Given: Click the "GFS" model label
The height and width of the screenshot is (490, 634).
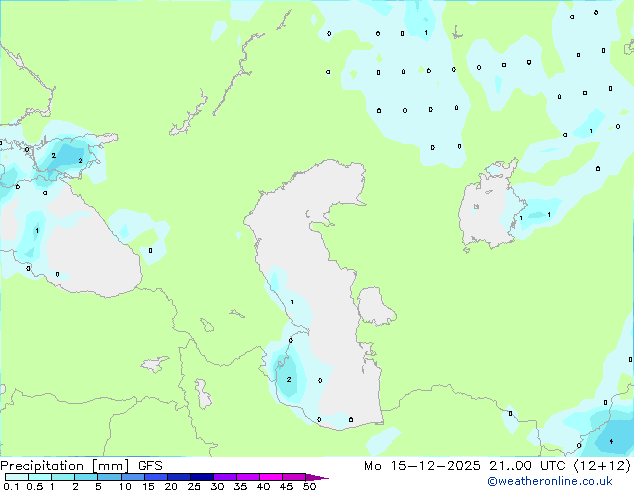Looking at the screenshot, I should tap(150, 466).
